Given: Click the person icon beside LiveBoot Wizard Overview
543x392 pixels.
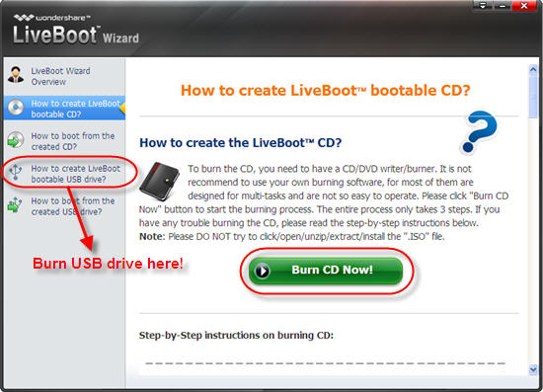Looking at the screenshot, I should point(16,75).
